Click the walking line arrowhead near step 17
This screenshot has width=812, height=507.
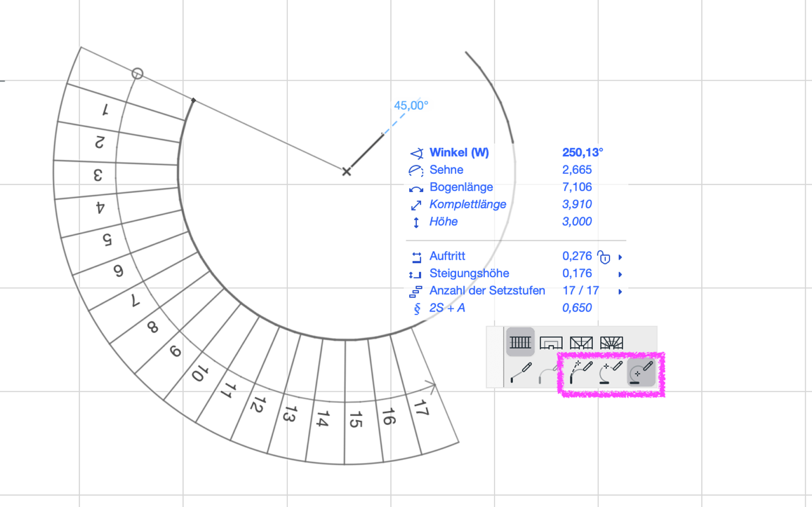point(431,386)
